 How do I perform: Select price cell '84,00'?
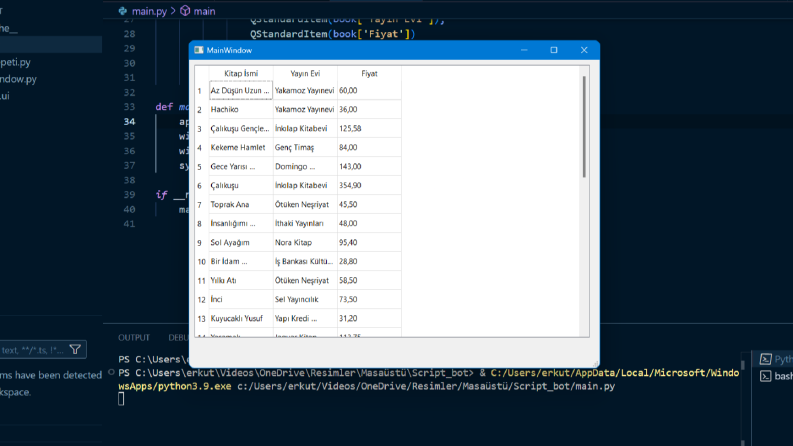(x=369, y=147)
